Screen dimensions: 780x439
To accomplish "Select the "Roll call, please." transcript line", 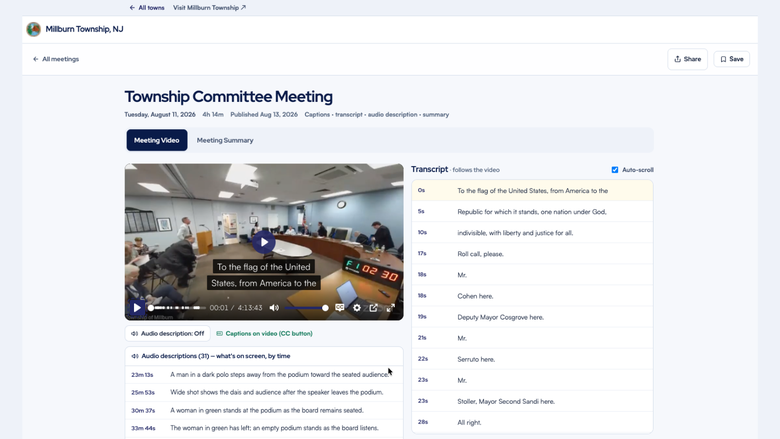I will pos(532,254).
